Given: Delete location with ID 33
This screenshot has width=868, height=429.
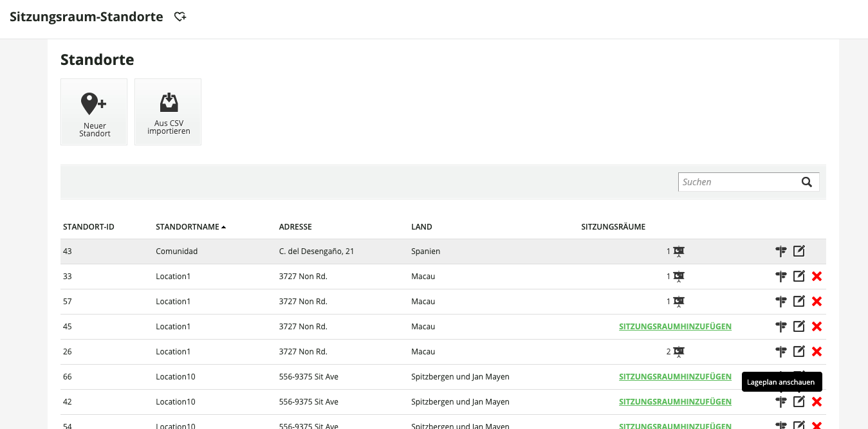Looking at the screenshot, I should coord(817,277).
